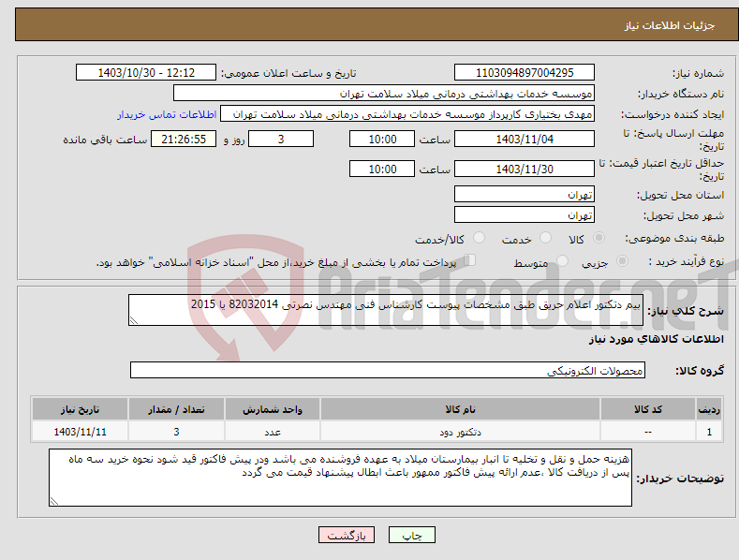739x560 pixels.
Task: Click the buyer organization name field
Action: tap(384, 94)
